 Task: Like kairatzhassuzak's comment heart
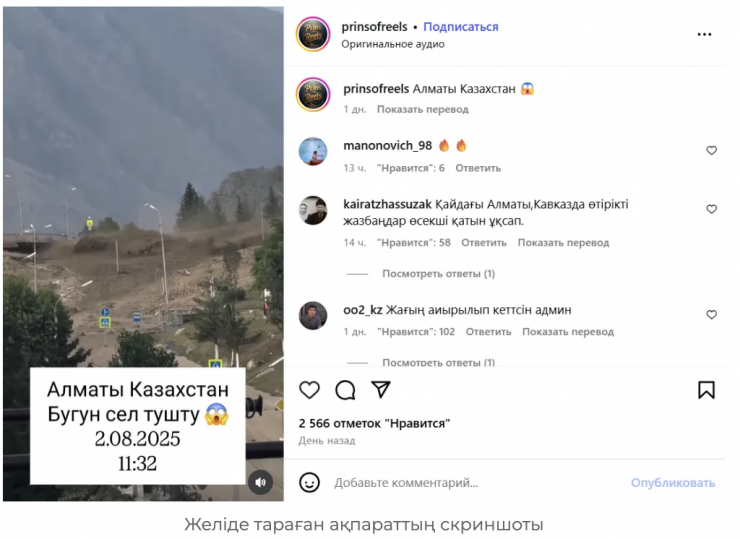pyautogui.click(x=711, y=209)
